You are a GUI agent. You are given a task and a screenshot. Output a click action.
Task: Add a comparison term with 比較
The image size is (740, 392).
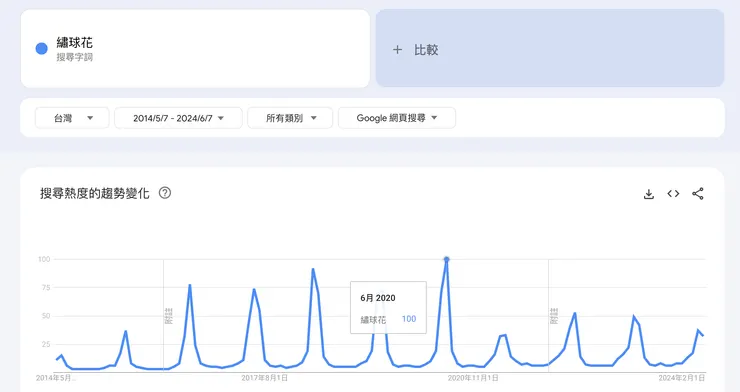point(550,48)
